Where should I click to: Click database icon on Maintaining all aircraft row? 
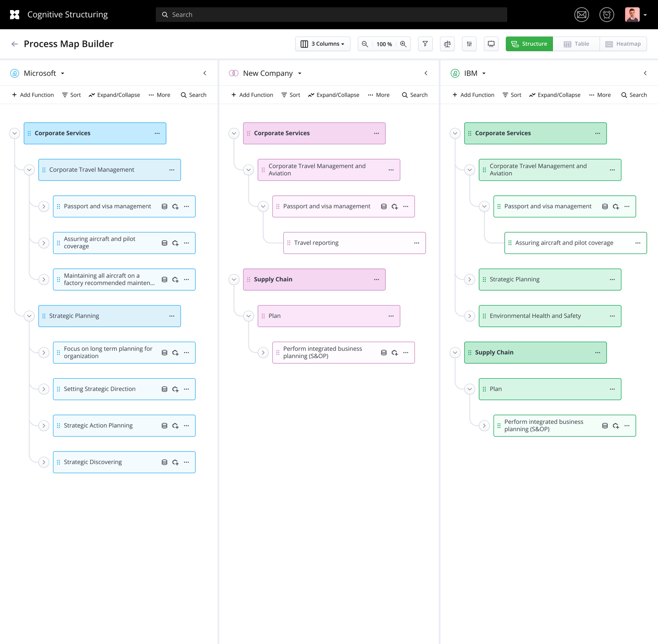tap(164, 279)
